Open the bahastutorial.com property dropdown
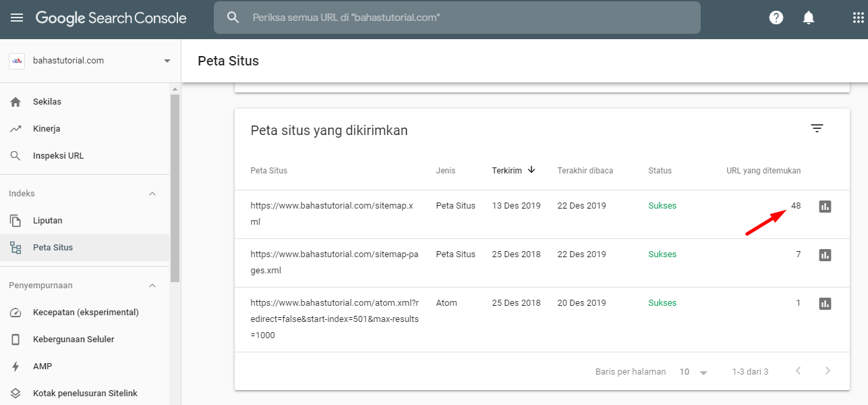 pyautogui.click(x=90, y=61)
